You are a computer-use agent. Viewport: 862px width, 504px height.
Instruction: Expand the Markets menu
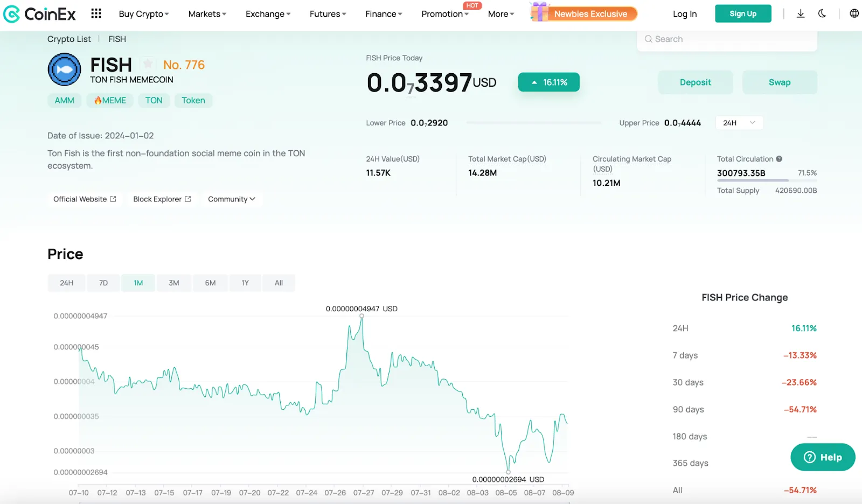click(207, 14)
